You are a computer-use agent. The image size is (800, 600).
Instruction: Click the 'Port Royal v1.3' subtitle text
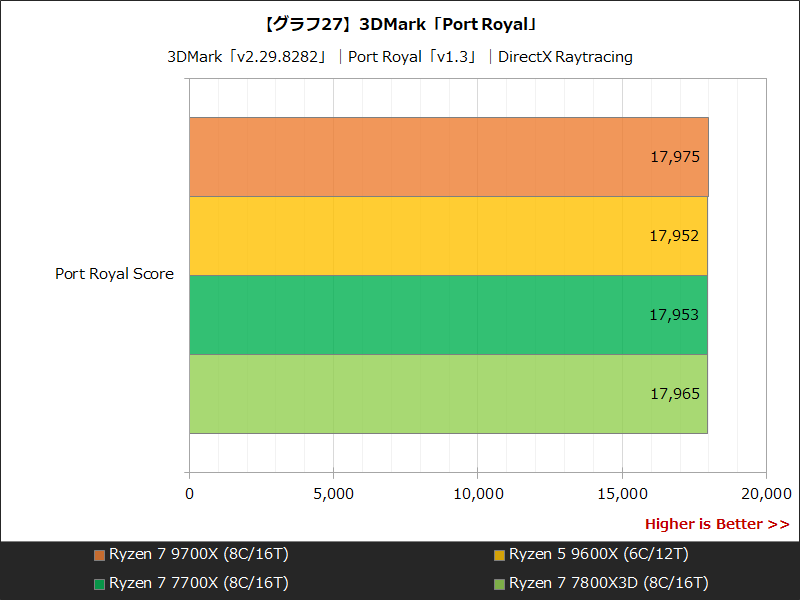pyautogui.click(x=413, y=57)
